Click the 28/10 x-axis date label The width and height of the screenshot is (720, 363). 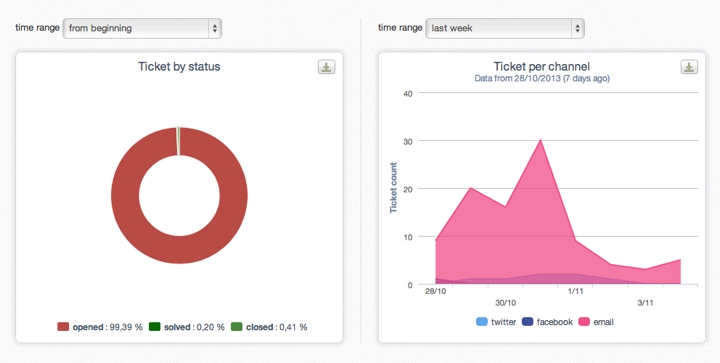coord(435,291)
